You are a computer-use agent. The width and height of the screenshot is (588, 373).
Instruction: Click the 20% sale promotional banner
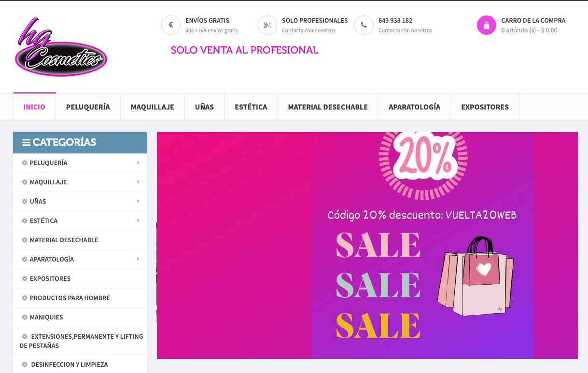367,245
